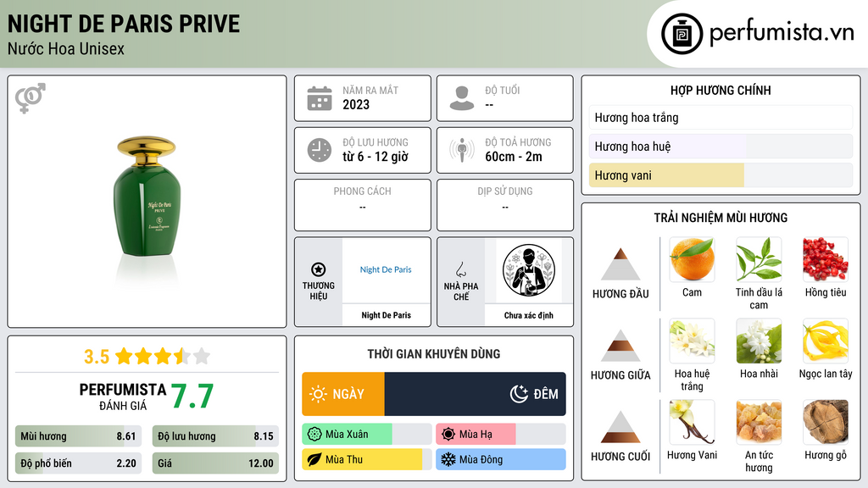Image resolution: width=868 pixels, height=488 pixels.
Task: Click the Hương giữa pyramid icon
Action: point(620,346)
